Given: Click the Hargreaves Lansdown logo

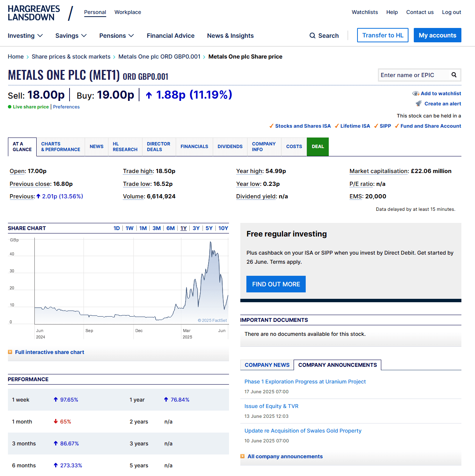Looking at the screenshot, I should click(34, 13).
